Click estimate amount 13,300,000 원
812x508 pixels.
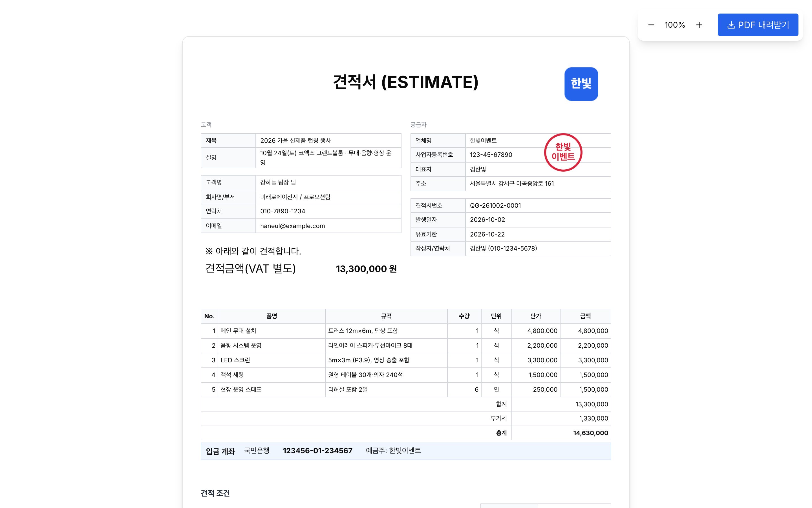pyautogui.click(x=366, y=269)
